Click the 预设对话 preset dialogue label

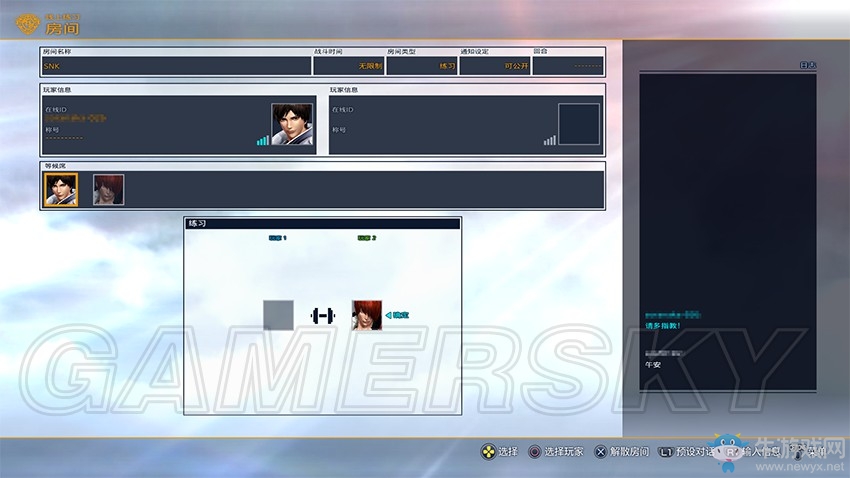695,451
